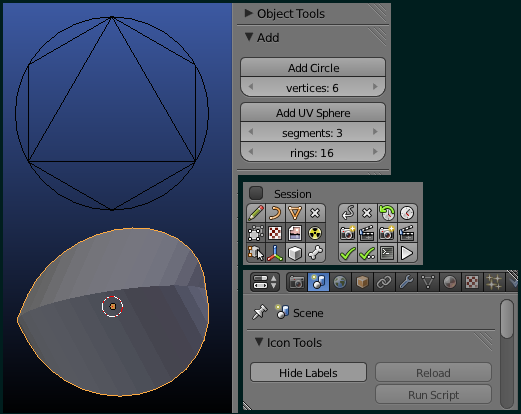Image resolution: width=521 pixels, height=414 pixels.
Task: Open the Material tab (sphere icon)
Action: [x=450, y=282]
